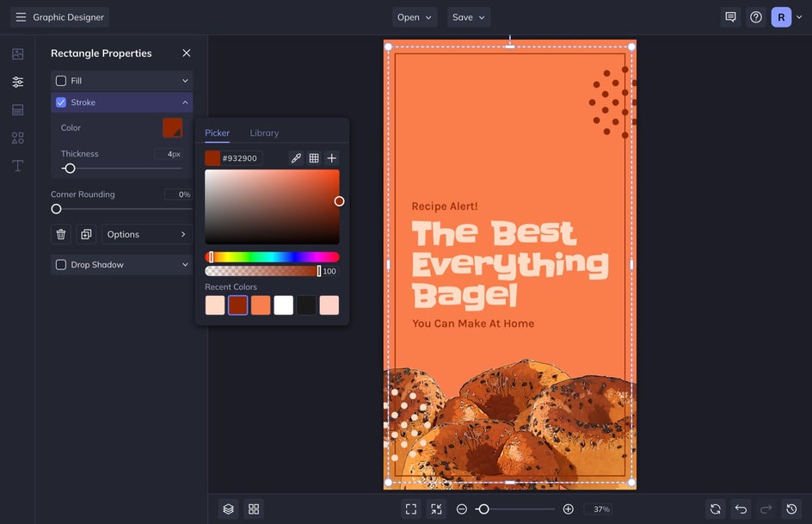Open the Open dropdown menu
Viewport: 812px width, 524px height.
tap(415, 17)
